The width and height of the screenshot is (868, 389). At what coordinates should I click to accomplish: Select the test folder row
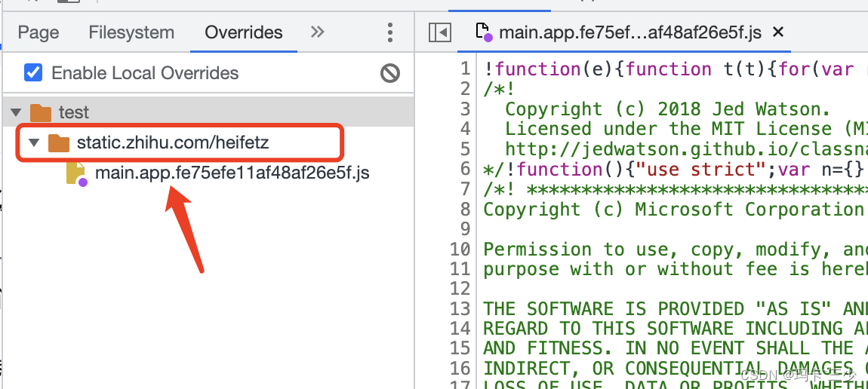point(208,112)
